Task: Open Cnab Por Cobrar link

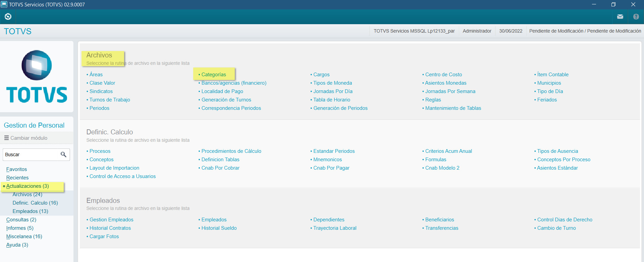Action: (220, 168)
